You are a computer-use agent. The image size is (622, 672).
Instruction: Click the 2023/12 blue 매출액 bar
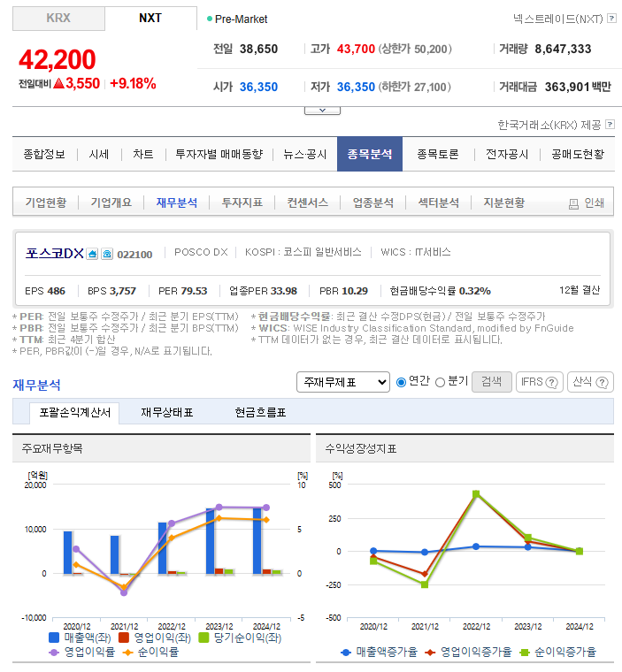[211, 541]
